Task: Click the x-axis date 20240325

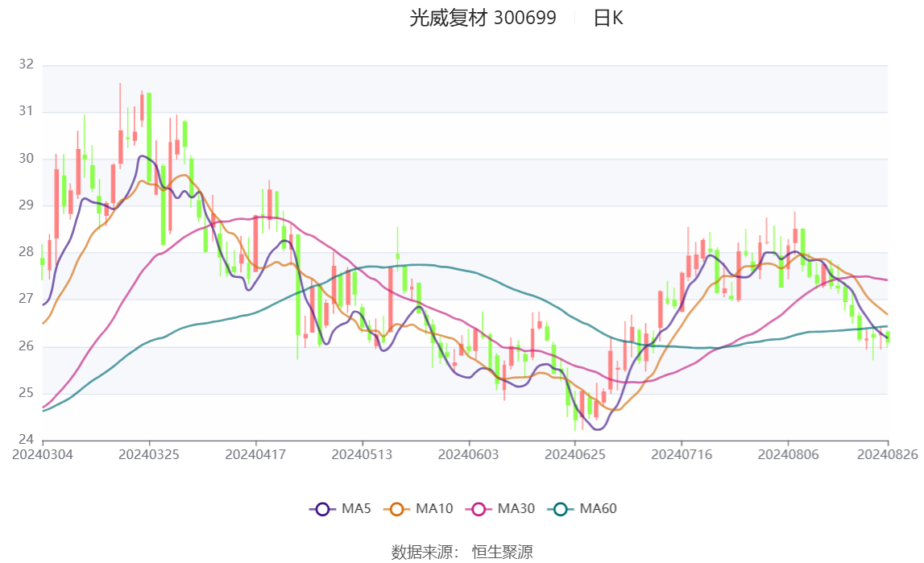Action: pyautogui.click(x=149, y=454)
